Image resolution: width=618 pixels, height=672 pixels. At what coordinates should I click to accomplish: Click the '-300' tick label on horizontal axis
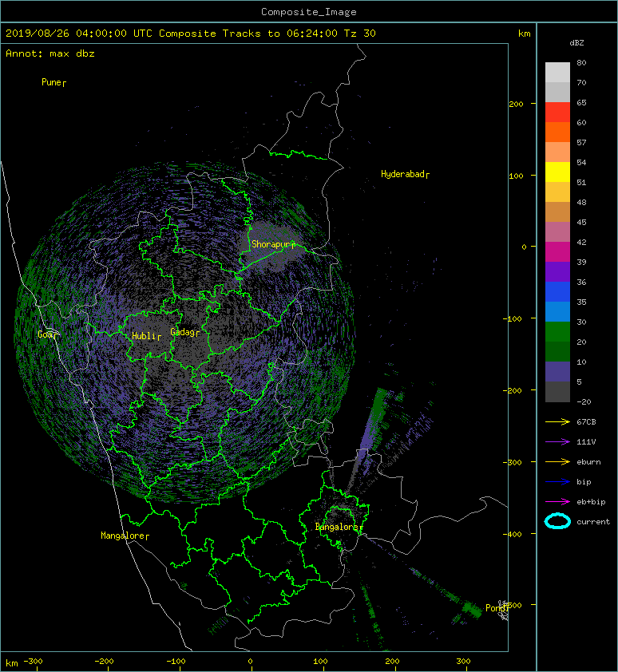coord(33,662)
